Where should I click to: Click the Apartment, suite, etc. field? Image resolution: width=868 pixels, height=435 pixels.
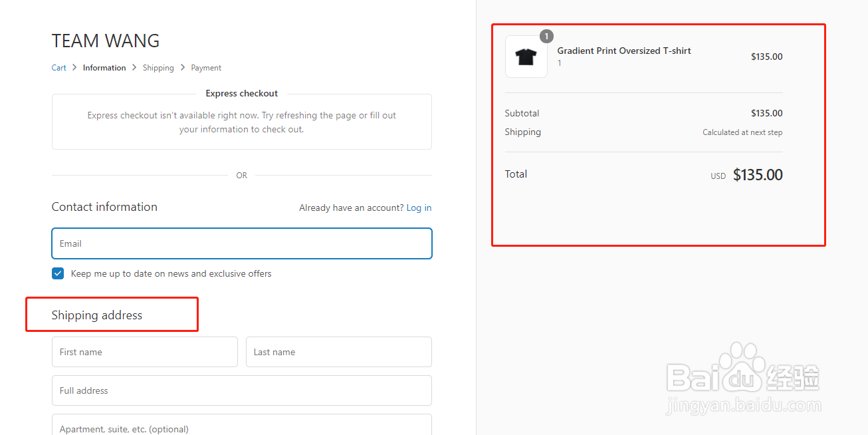pos(242,426)
